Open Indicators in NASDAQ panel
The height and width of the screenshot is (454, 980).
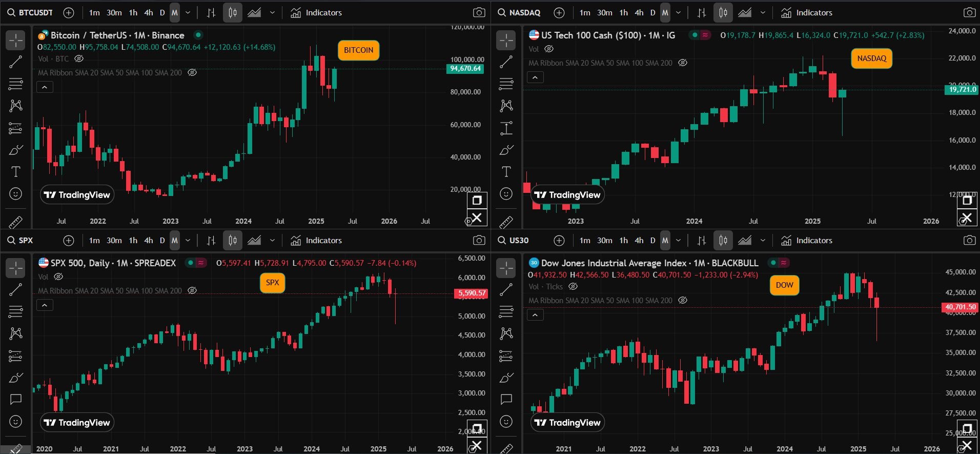point(807,12)
